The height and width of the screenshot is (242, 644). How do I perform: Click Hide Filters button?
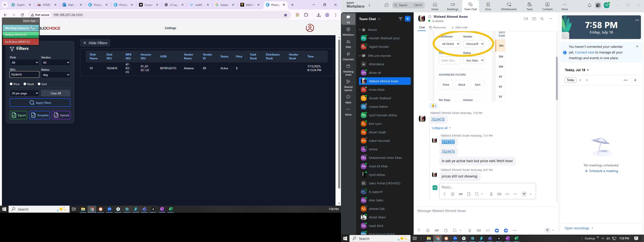[x=95, y=43]
